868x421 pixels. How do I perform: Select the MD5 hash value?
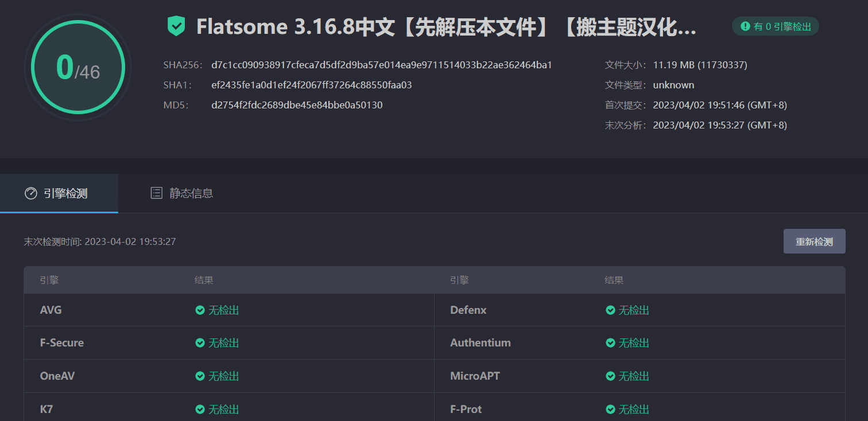[x=297, y=105]
